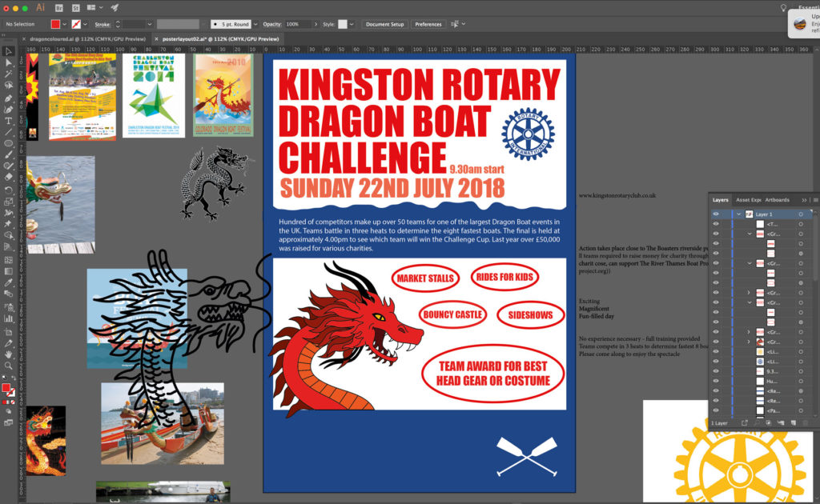Select the Selection tool arrow

(8, 51)
